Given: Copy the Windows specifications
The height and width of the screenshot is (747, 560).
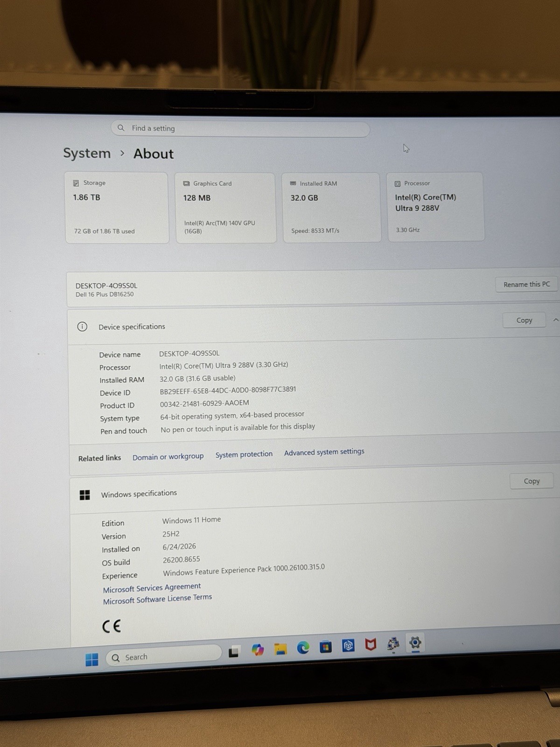Looking at the screenshot, I should point(532,481).
